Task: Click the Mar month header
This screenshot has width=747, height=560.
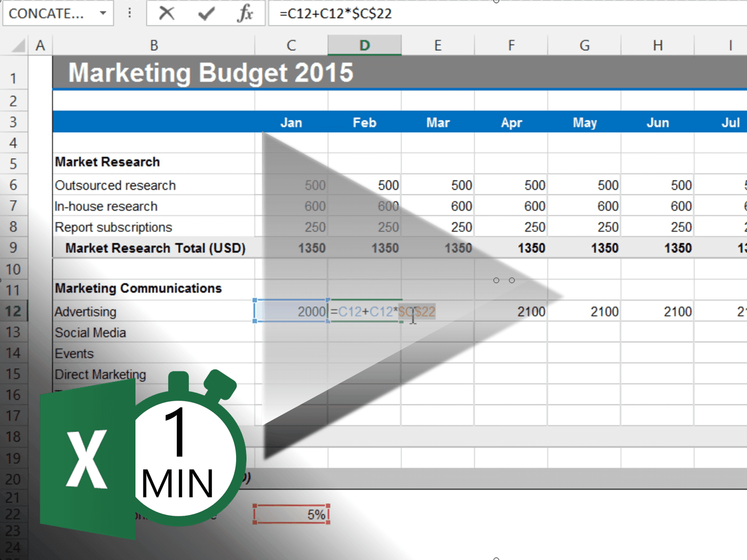Action: pos(438,122)
